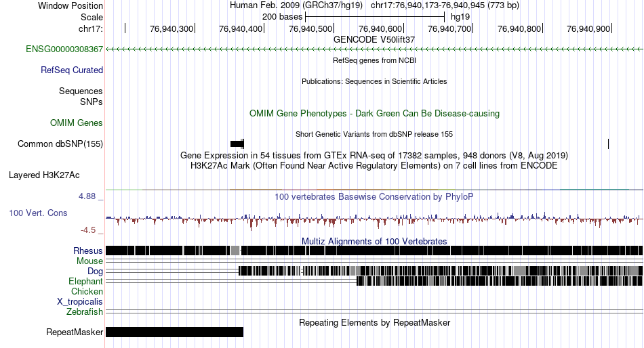Select the X_tropicalis alignment row label
Image resolution: width=644 pixels, height=348 pixels.
[x=80, y=302]
